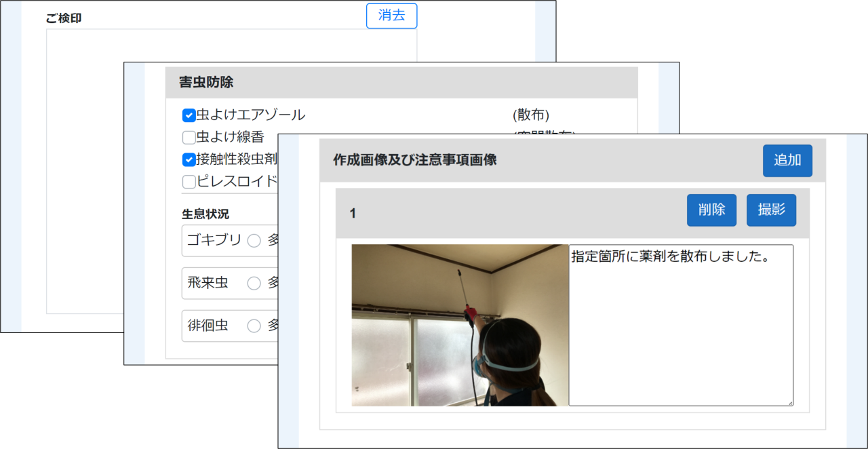Click the text area's resize handle corner
Screen dimensions: 868x449
[789, 402]
